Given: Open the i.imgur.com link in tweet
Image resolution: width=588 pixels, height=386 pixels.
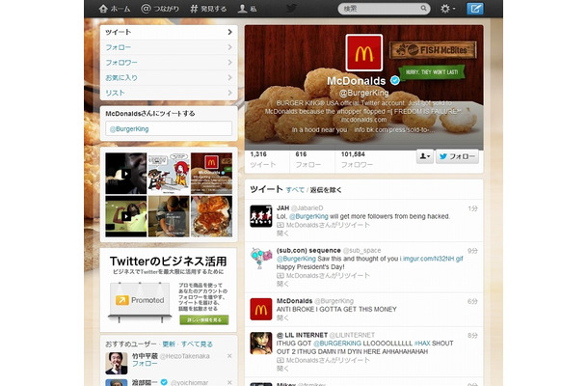Looking at the screenshot, I should tap(431, 259).
